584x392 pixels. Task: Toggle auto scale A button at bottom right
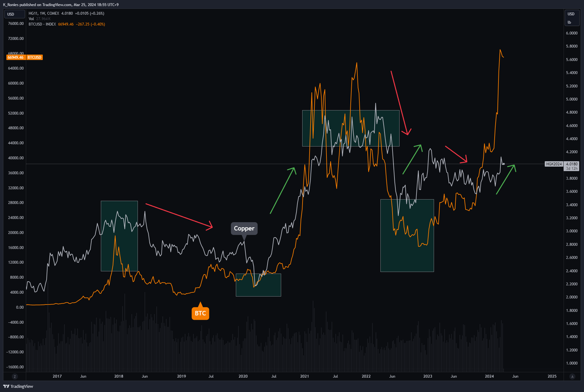click(572, 376)
